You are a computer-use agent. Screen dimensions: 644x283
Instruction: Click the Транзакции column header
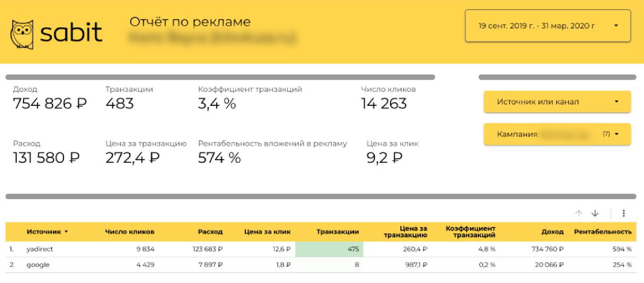(337, 232)
